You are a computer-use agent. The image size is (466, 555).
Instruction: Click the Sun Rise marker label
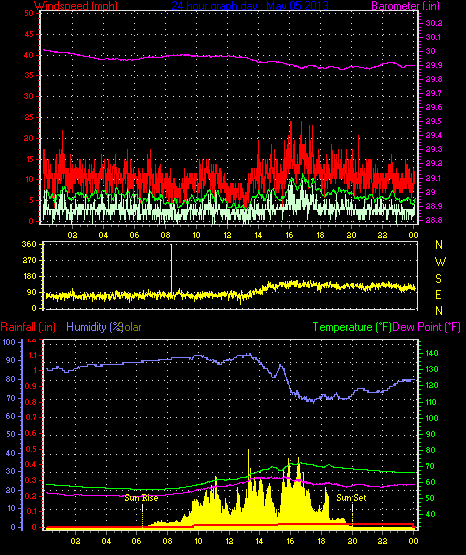tap(141, 498)
